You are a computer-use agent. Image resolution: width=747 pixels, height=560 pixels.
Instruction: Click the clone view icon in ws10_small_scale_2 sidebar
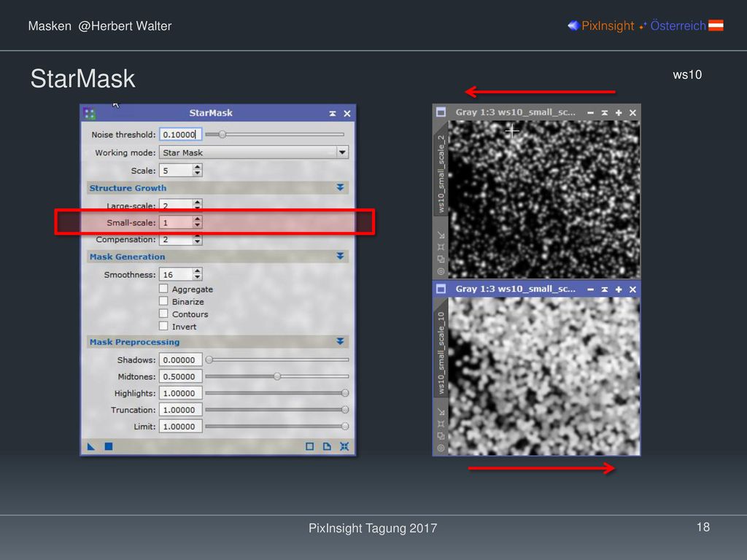(441, 259)
